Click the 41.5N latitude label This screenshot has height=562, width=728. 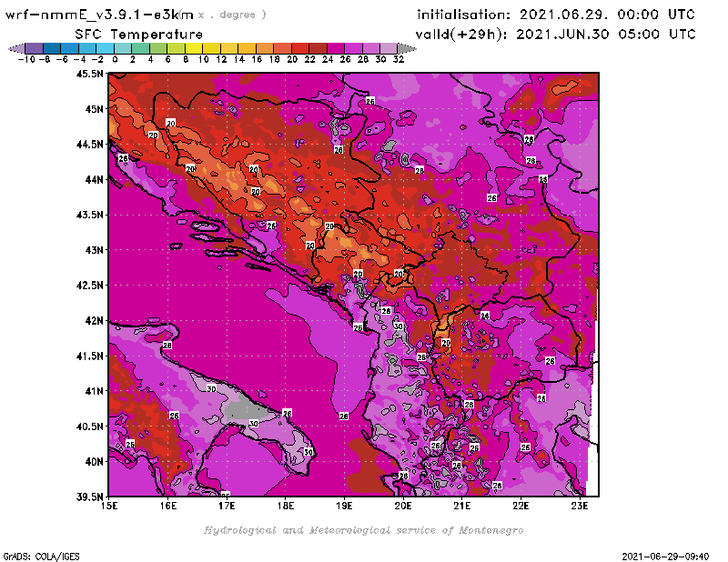[89, 356]
